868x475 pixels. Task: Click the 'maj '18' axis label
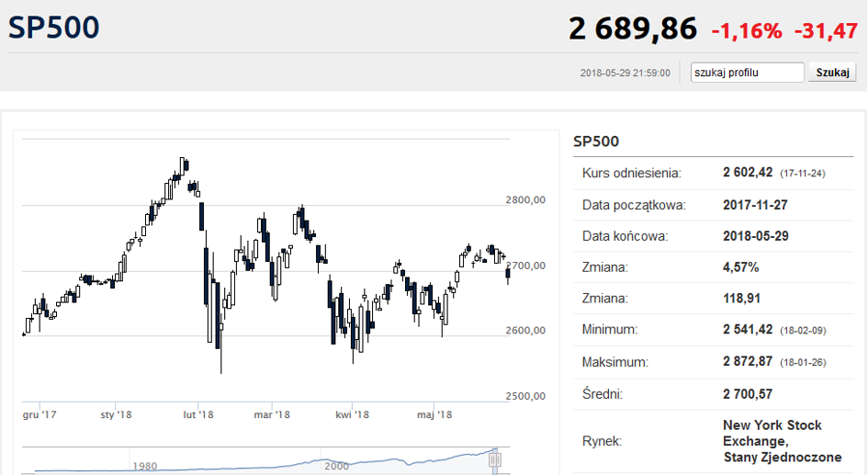tap(434, 414)
